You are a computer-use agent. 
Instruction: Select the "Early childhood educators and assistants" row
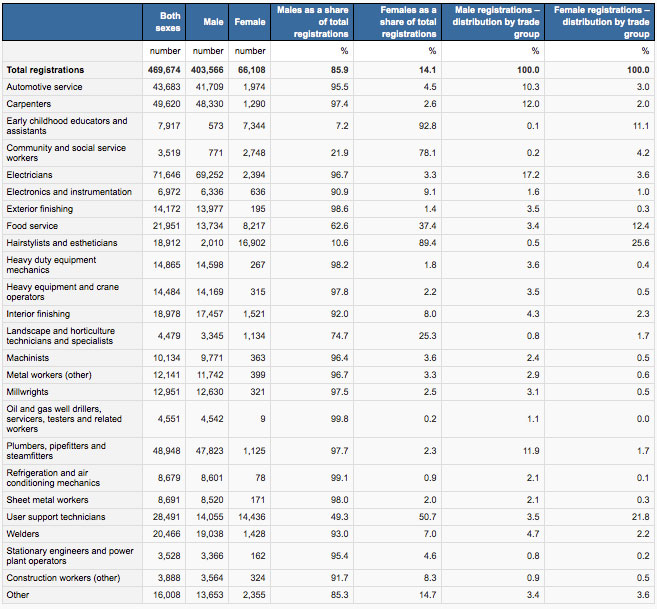(x=66, y=126)
